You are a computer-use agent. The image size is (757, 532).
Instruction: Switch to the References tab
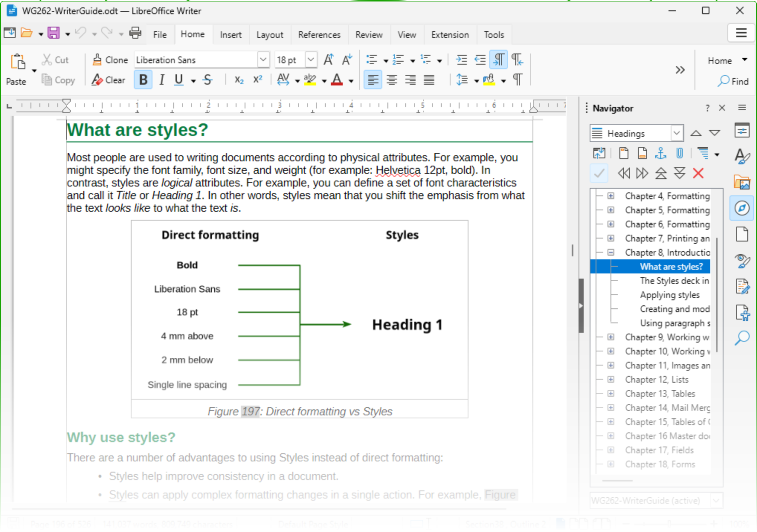pos(319,35)
